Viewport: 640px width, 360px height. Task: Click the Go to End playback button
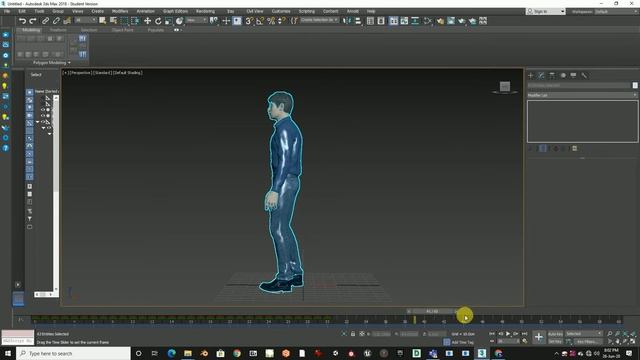point(524,334)
